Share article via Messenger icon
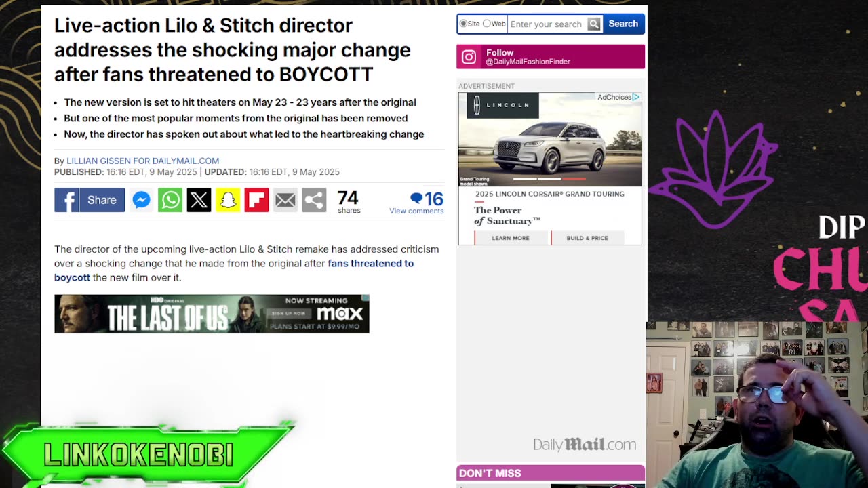The image size is (868, 488). (141, 200)
